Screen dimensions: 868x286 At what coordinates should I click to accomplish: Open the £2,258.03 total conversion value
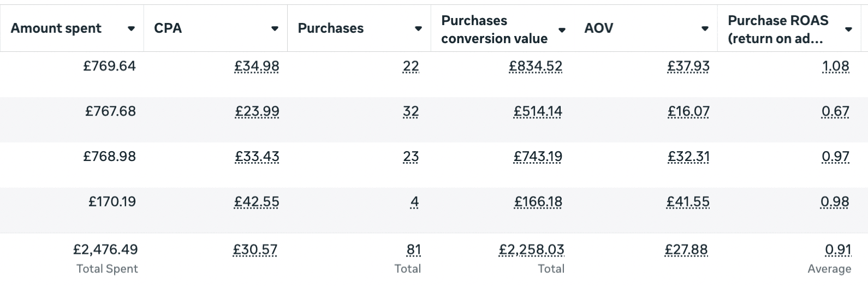[531, 250]
